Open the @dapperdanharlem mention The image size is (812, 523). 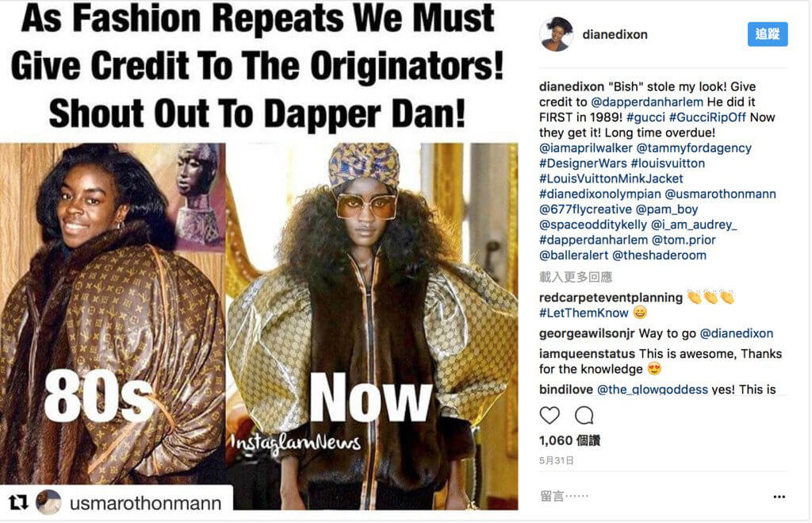click(647, 102)
